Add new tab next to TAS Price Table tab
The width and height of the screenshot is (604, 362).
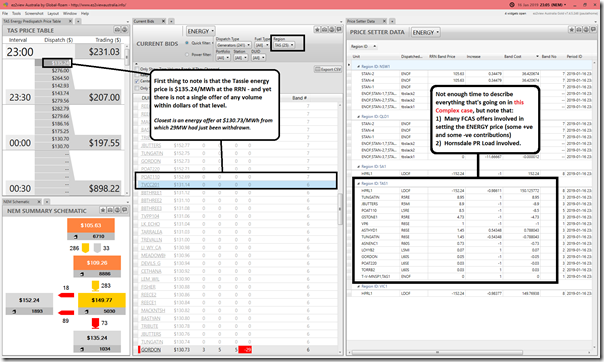[78, 21]
